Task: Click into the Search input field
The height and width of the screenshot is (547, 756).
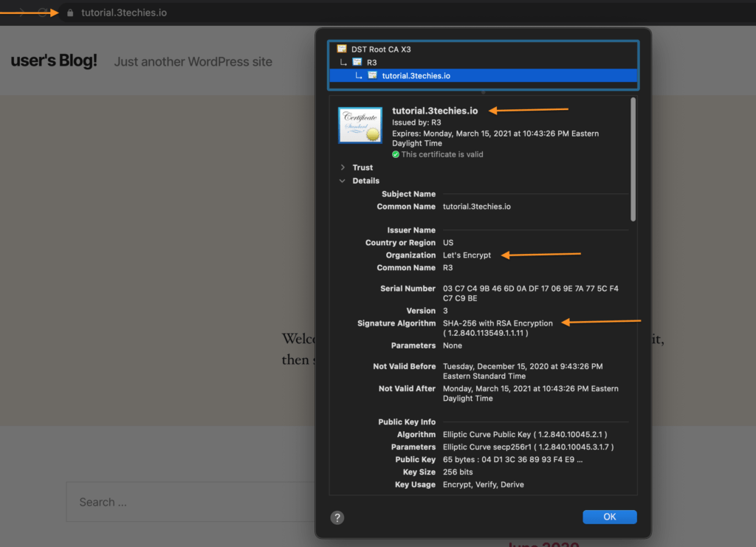Action: [185, 502]
